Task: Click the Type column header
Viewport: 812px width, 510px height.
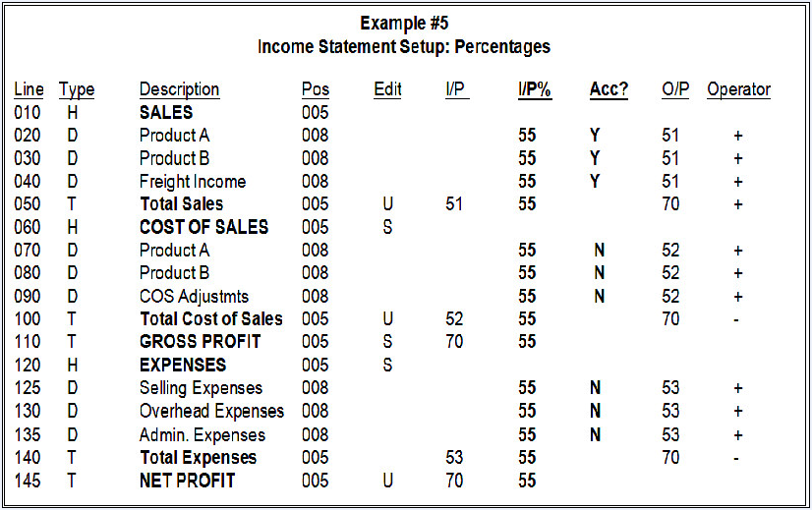Action: 77,89
